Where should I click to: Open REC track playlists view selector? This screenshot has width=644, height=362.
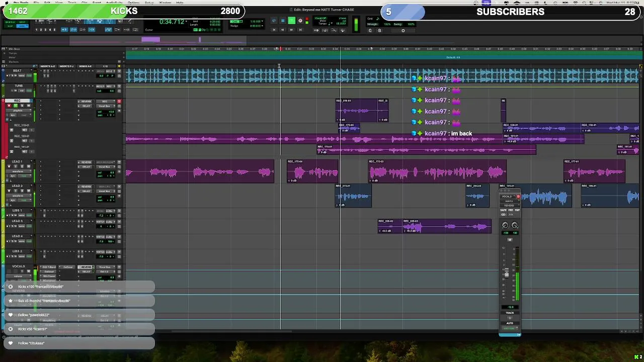pyautogui.click(x=19, y=111)
